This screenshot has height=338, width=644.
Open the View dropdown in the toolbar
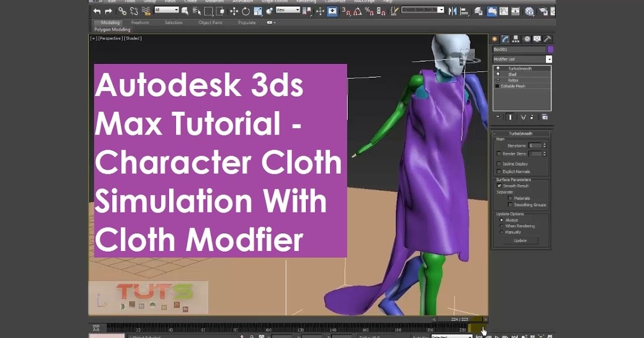tap(289, 10)
